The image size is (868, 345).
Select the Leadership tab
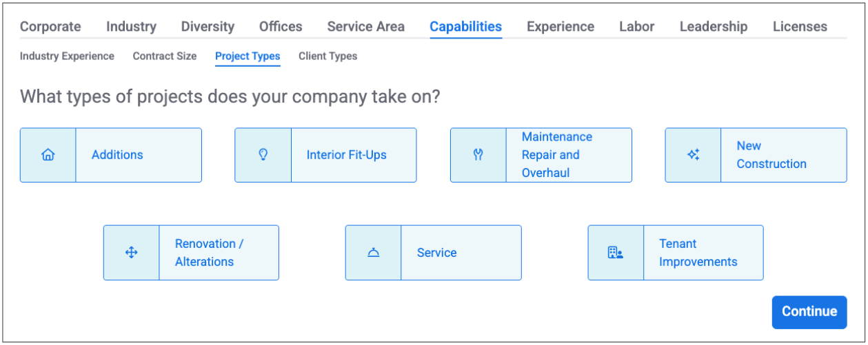click(x=713, y=27)
